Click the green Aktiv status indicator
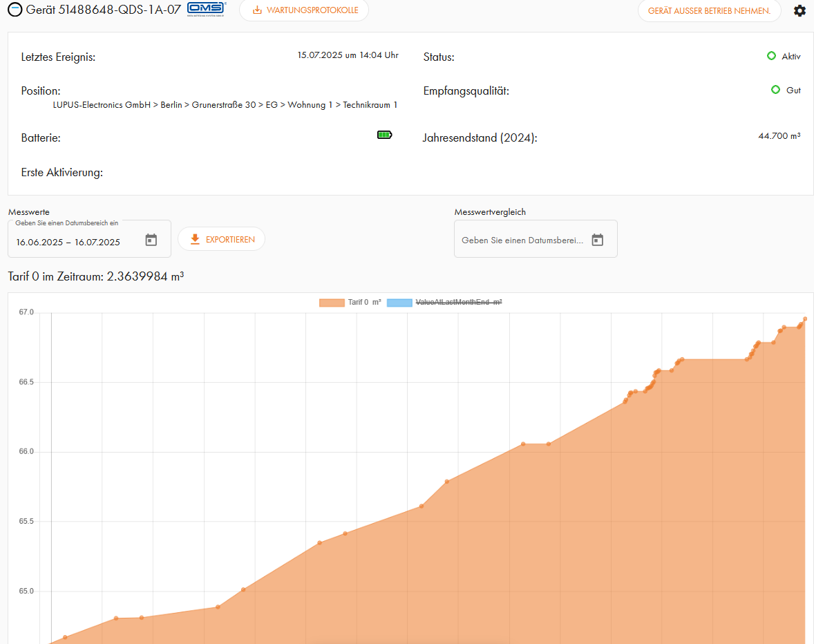The width and height of the screenshot is (814, 644). click(772, 57)
